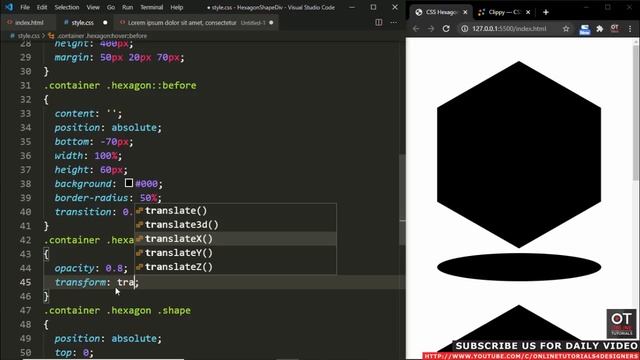Click the browser Back arrow
This screenshot has height=360, width=640.
(x=416, y=29)
